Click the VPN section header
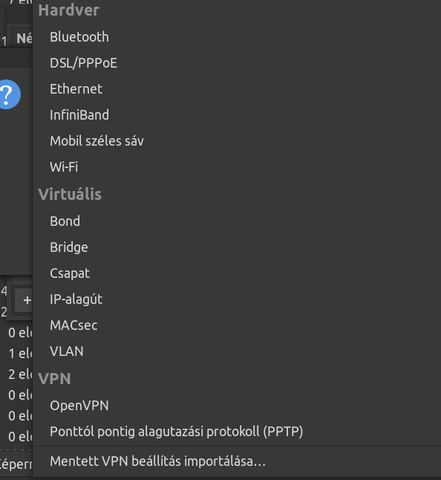Image resolution: width=441 pixels, height=480 pixels. (54, 379)
